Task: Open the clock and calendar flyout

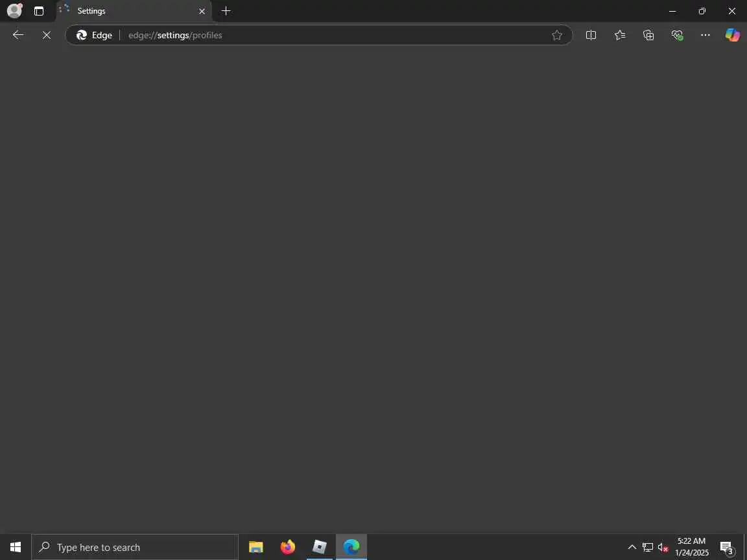Action: [x=692, y=547]
